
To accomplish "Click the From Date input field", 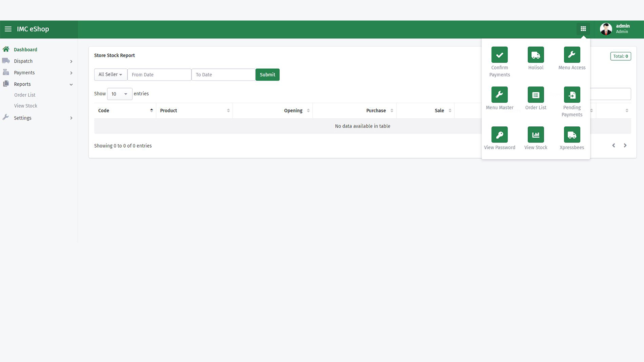I will point(159,75).
